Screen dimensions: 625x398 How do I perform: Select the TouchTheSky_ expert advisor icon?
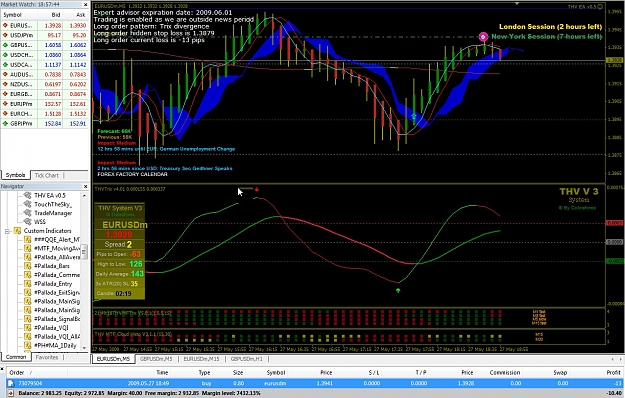[28, 204]
